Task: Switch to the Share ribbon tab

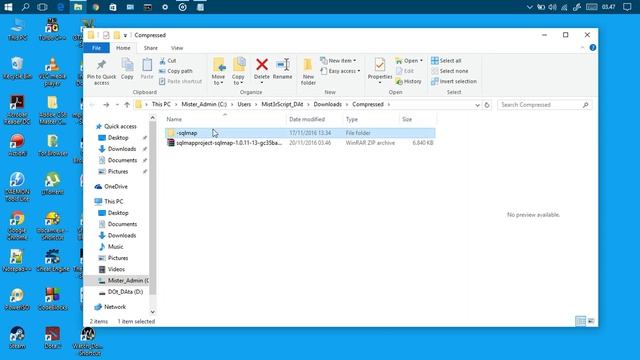Action: tap(151, 48)
